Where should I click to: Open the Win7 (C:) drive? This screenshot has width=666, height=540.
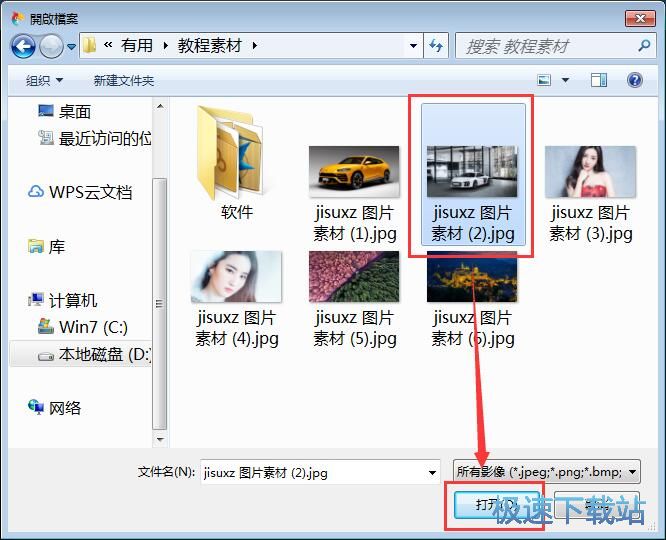click(x=93, y=327)
